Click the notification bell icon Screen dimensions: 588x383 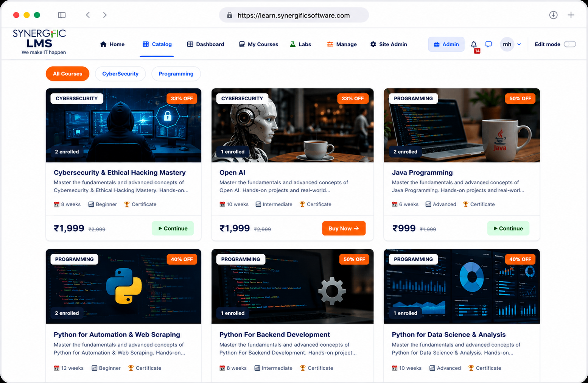473,44
